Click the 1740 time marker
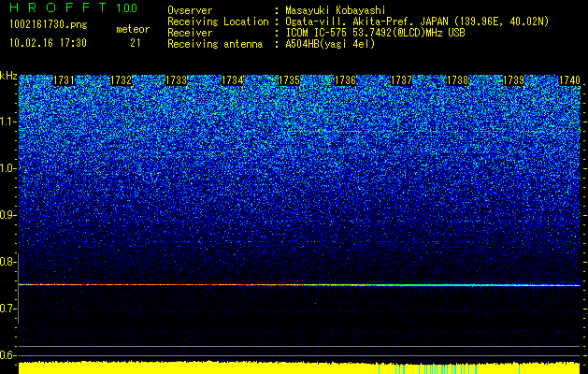 pos(569,80)
